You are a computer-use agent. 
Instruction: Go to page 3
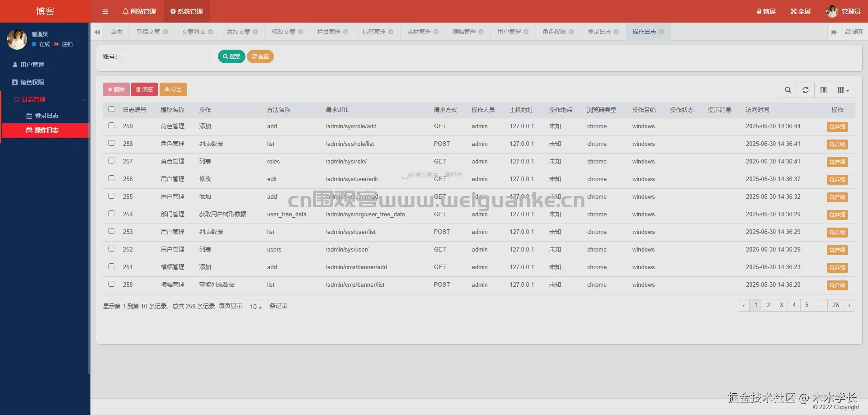pyautogui.click(x=781, y=305)
